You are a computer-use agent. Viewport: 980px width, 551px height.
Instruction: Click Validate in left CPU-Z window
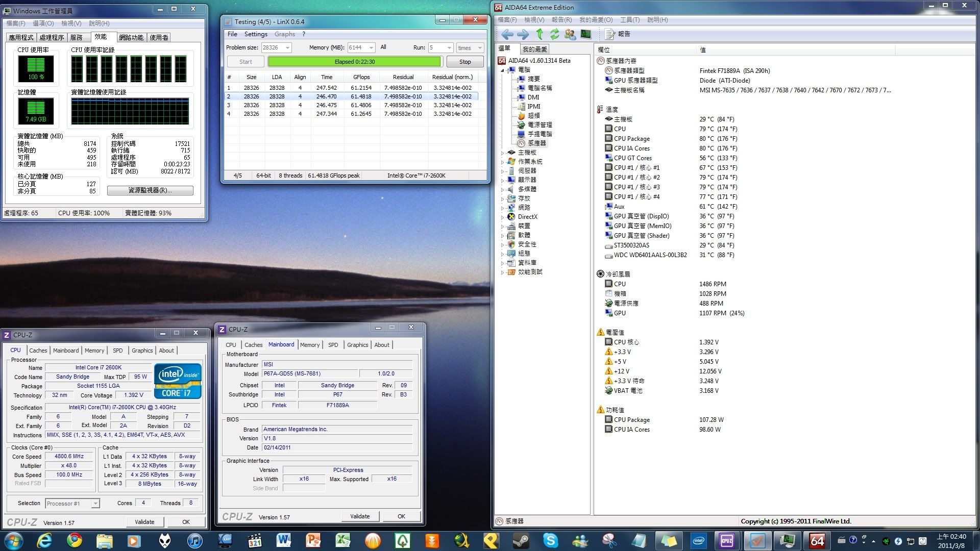pyautogui.click(x=145, y=522)
